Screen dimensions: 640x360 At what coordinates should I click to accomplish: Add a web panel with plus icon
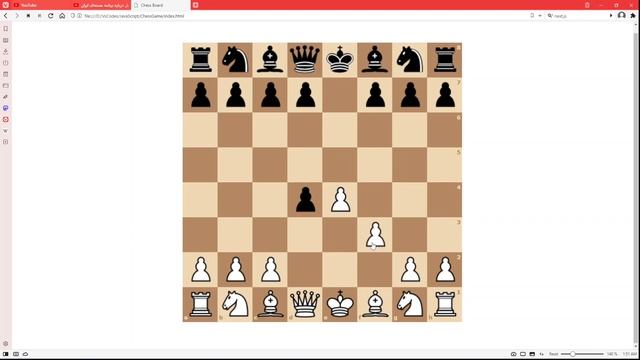pos(6,142)
